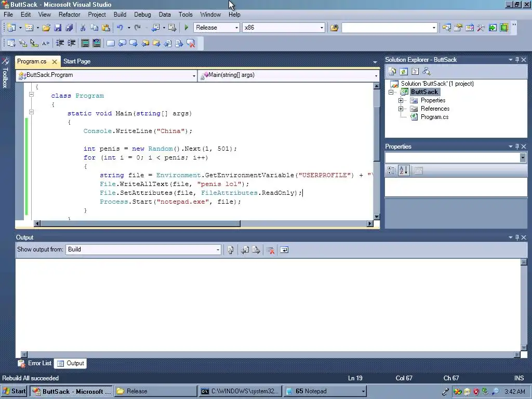Start debugging with the green play icon
The image size is (532, 399).
pos(187,28)
